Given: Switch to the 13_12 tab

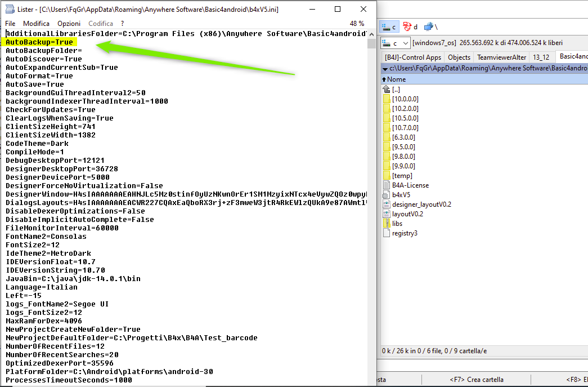Looking at the screenshot, I should click(541, 57).
